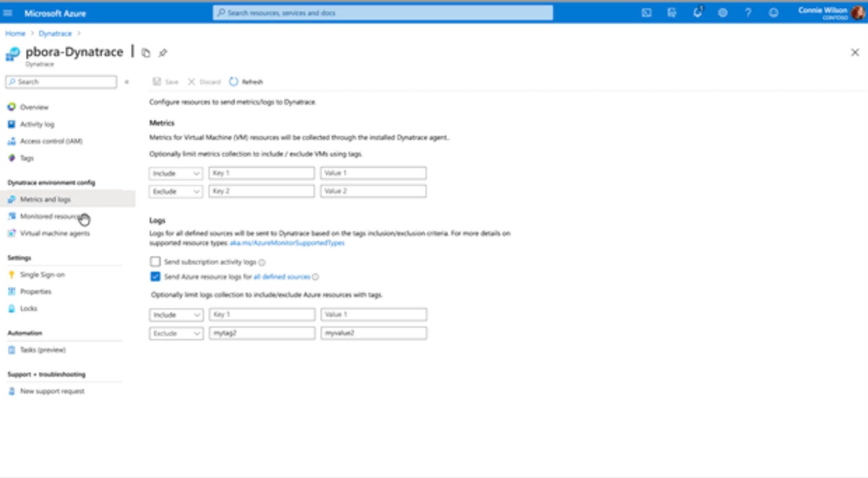Click the Monitored resources icon

[x=12, y=216]
